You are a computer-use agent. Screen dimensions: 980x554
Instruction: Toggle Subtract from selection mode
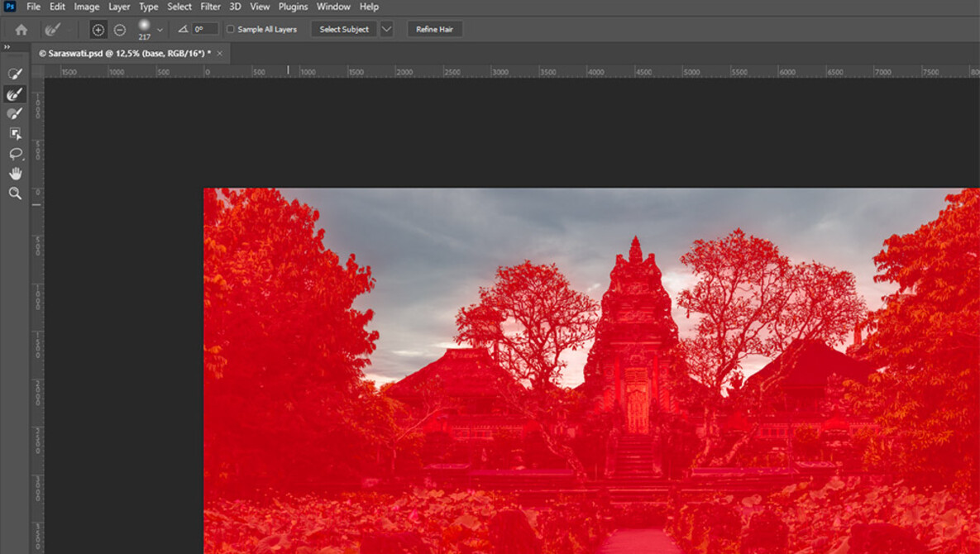coord(119,27)
